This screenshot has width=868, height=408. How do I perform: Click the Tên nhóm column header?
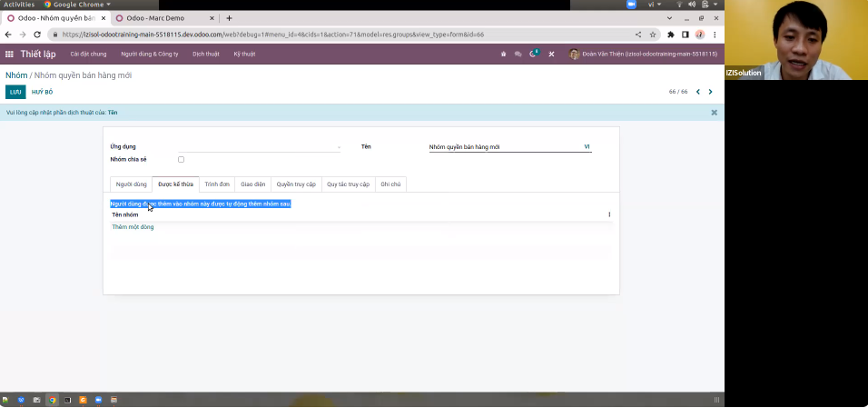[125, 214]
